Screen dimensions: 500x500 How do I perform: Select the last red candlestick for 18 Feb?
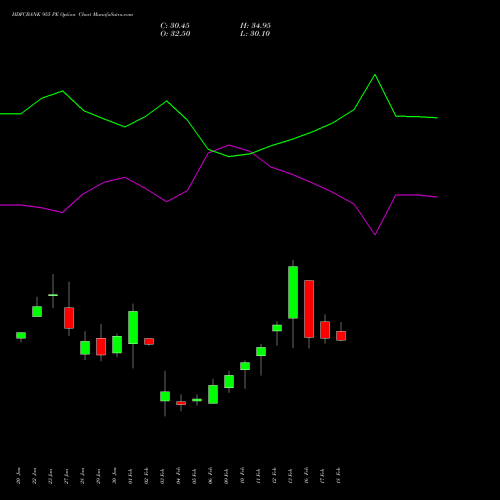click(341, 336)
